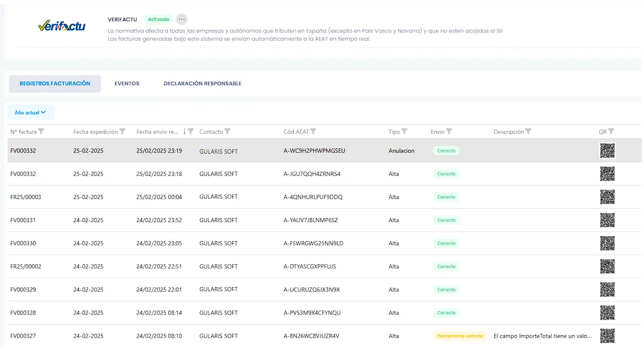Screen dimensions: 644x350
Task: Click send time 24/02/2025 22:01
Action: [x=159, y=290]
